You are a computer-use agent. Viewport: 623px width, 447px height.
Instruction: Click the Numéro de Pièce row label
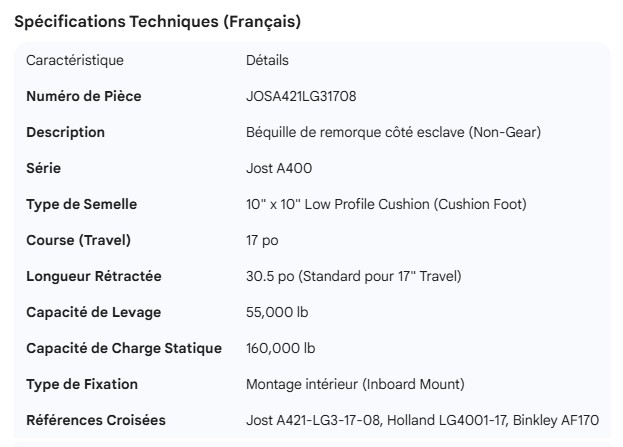click(x=84, y=96)
